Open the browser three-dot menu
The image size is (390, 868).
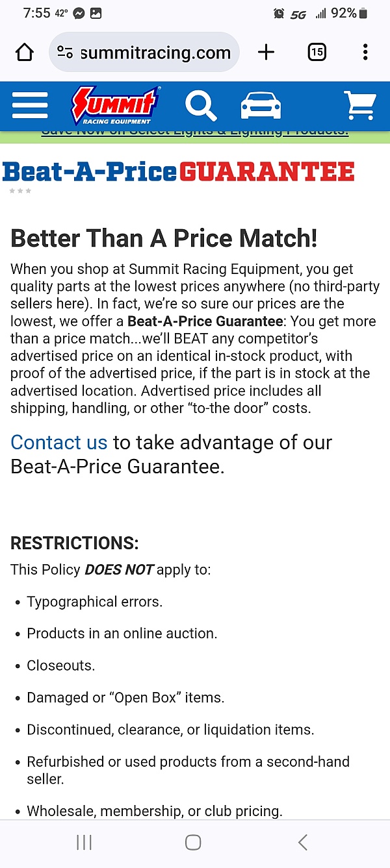pyautogui.click(x=365, y=53)
